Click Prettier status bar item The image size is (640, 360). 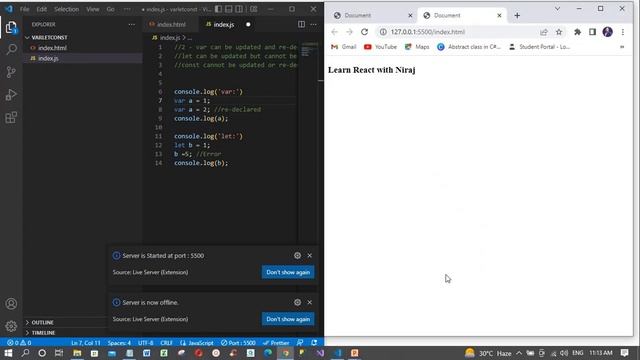(x=276, y=343)
